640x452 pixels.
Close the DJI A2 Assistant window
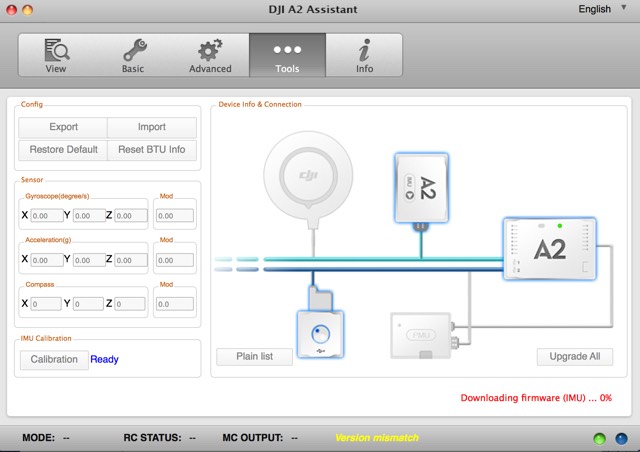pos(11,9)
